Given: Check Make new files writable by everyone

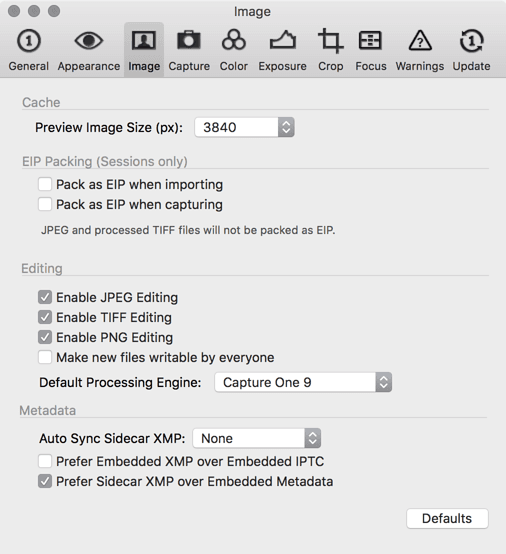Looking at the screenshot, I should tap(45, 357).
